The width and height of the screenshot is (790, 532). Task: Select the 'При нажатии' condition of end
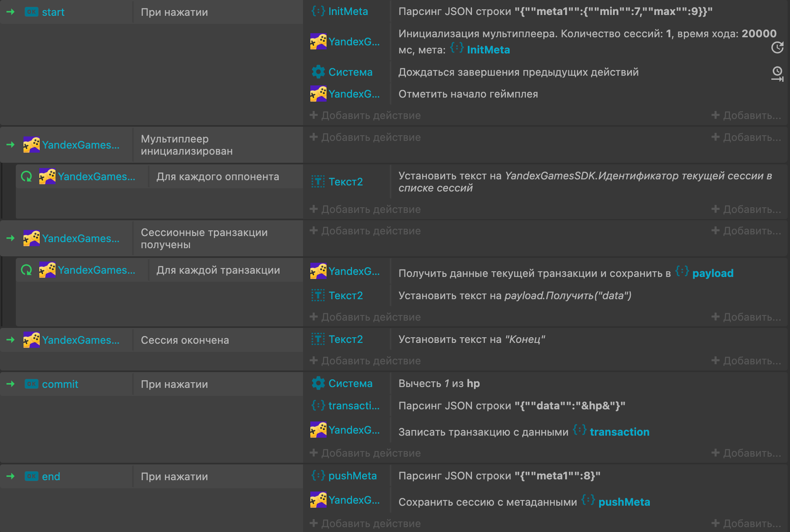(x=174, y=477)
